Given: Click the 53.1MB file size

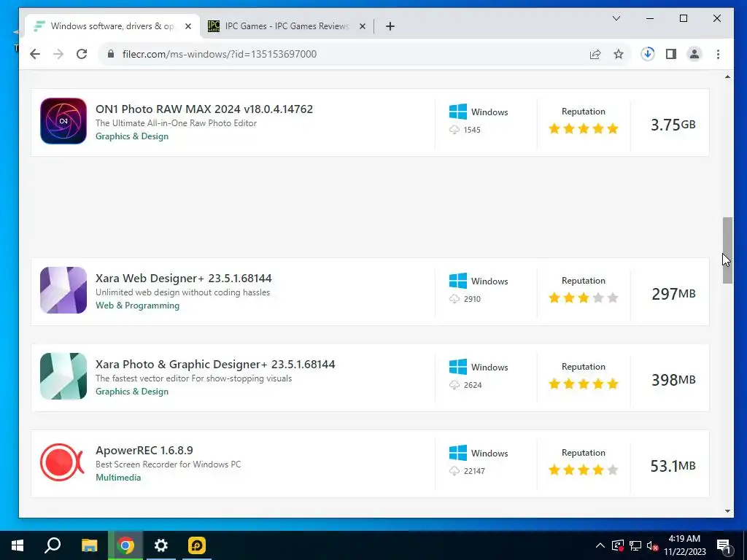Looking at the screenshot, I should (x=673, y=466).
